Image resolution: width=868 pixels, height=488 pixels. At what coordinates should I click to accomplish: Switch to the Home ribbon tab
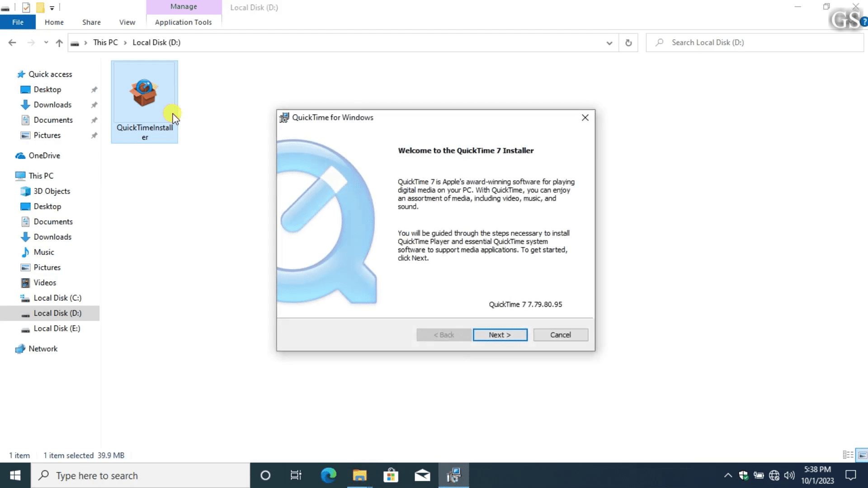[54, 22]
